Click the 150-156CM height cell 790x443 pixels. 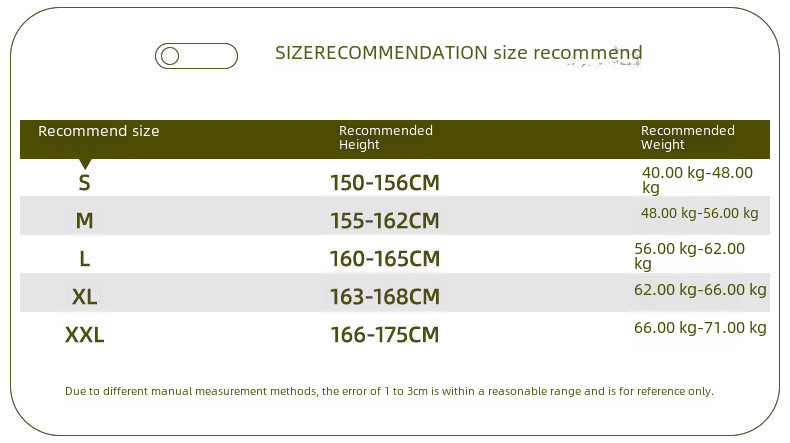[385, 183]
